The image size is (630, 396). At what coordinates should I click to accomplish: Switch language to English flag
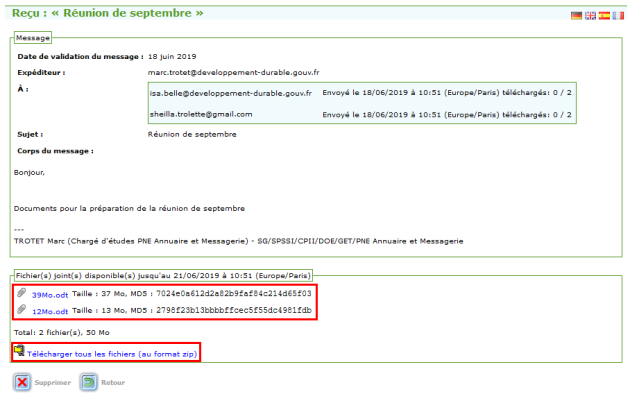pyautogui.click(x=590, y=16)
